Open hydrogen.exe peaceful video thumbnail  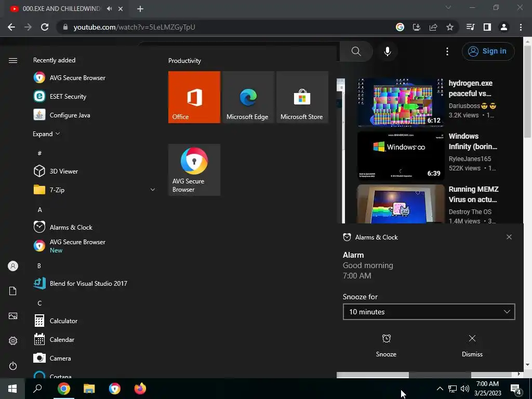401,102
